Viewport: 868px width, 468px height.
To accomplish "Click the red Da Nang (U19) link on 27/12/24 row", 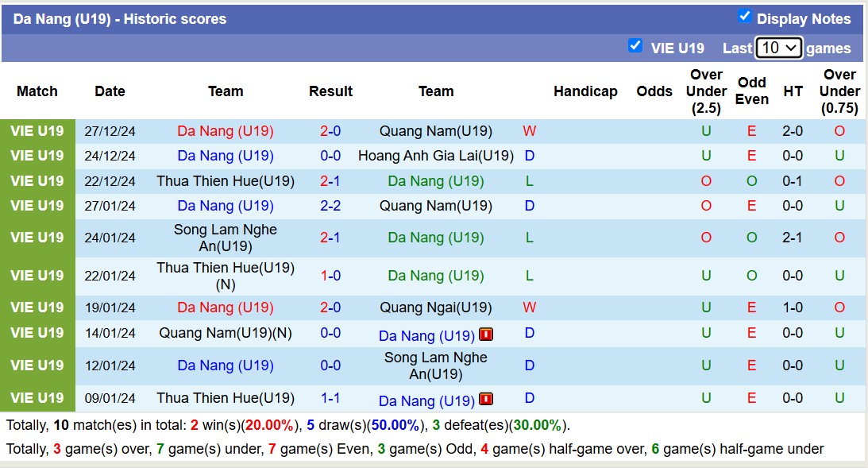I will 225,131.
